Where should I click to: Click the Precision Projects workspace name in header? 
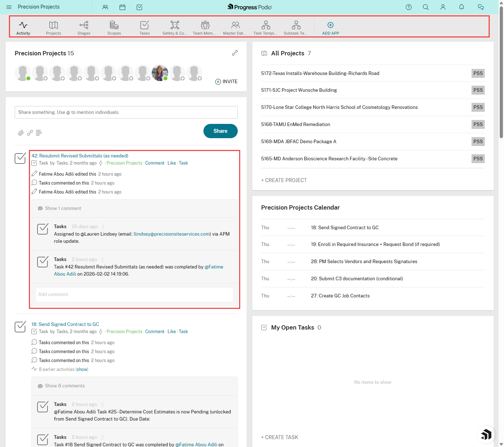pyautogui.click(x=39, y=7)
